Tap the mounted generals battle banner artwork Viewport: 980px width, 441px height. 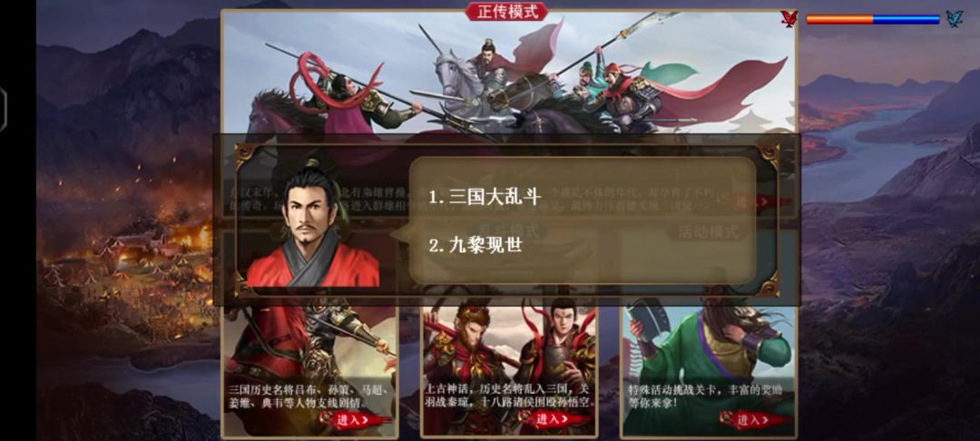[x=509, y=73]
